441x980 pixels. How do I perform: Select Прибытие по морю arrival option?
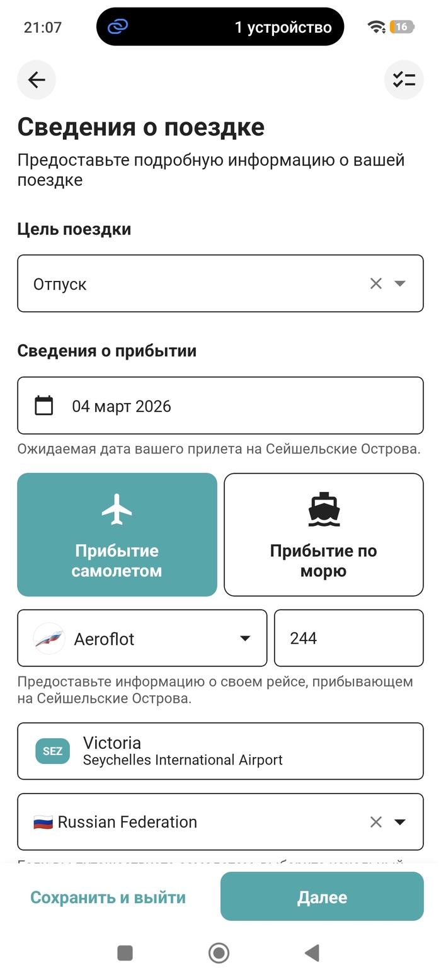[323, 534]
